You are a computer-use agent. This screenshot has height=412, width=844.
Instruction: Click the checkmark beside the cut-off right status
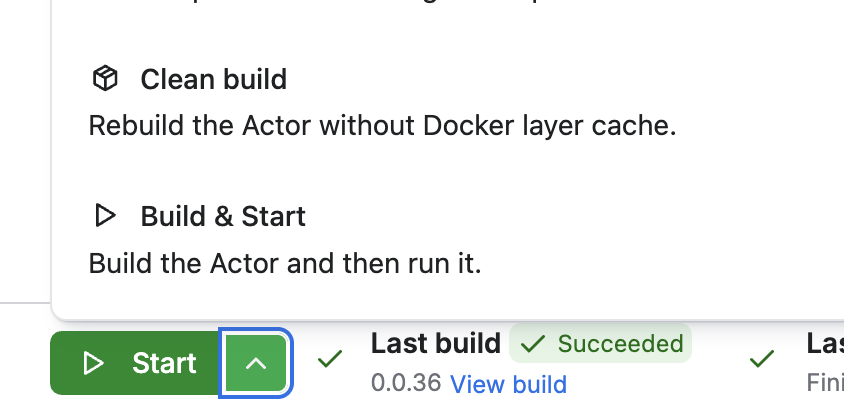click(762, 359)
